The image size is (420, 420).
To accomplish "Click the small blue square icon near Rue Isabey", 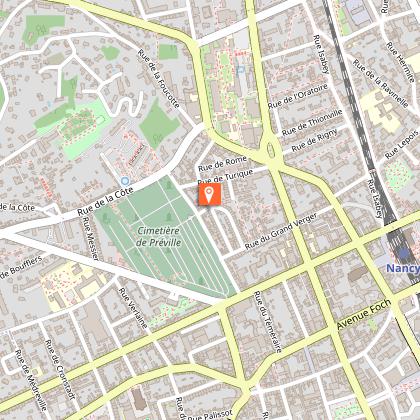I will pos(240,70).
